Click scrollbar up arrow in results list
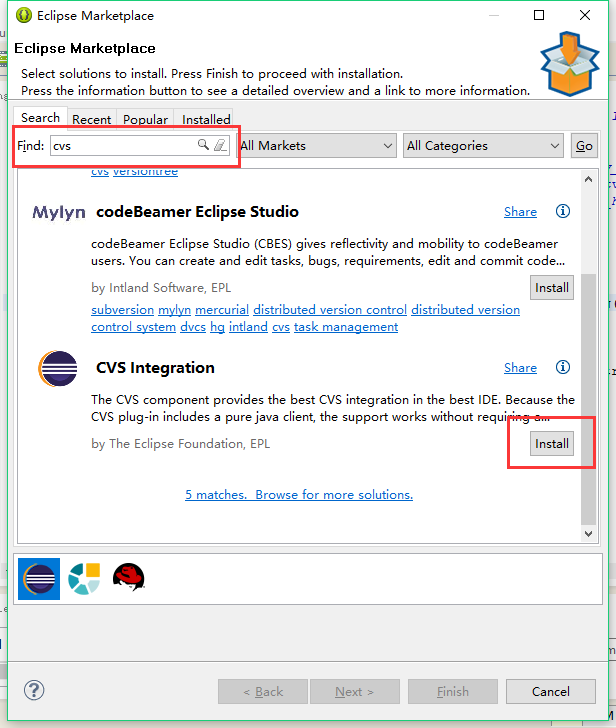 pos(589,179)
